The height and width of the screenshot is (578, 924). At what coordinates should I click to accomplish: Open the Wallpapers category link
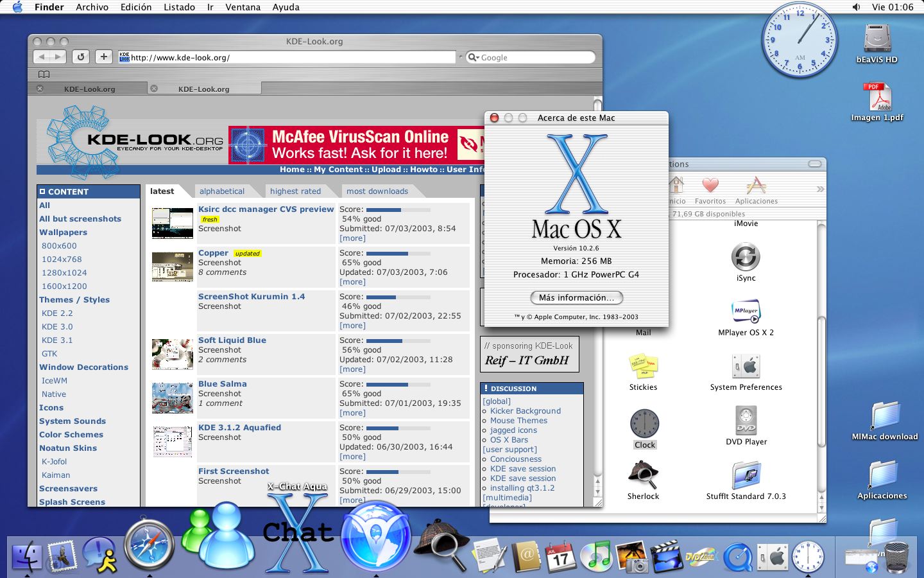(63, 232)
